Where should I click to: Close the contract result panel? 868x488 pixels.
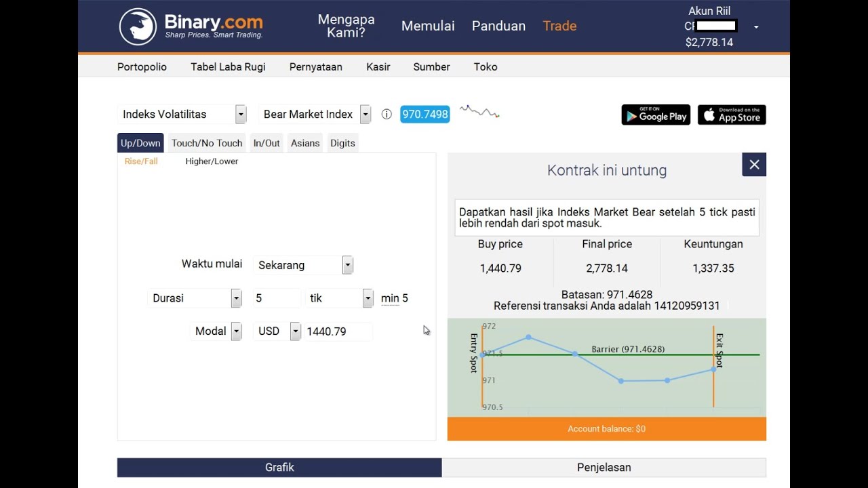pos(754,165)
